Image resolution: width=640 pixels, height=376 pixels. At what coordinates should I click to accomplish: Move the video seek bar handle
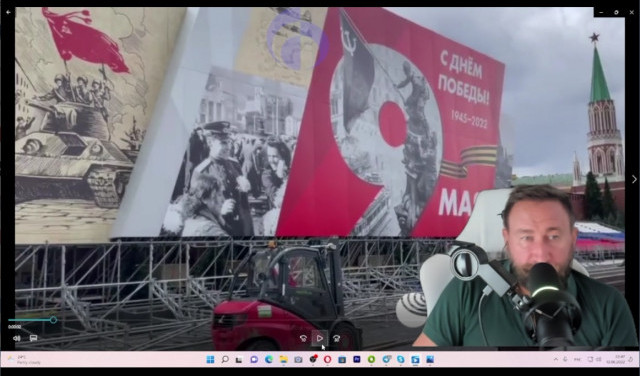53,320
